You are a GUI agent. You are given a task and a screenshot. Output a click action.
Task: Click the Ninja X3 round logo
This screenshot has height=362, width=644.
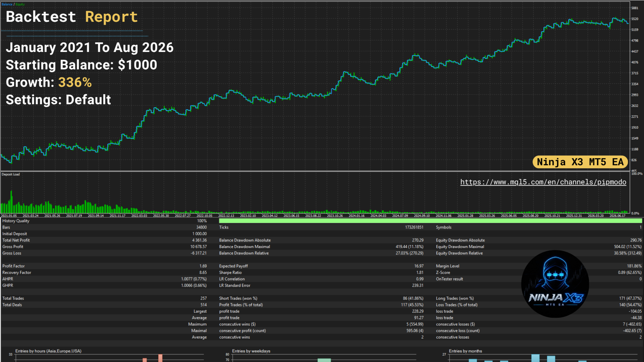tap(555, 284)
